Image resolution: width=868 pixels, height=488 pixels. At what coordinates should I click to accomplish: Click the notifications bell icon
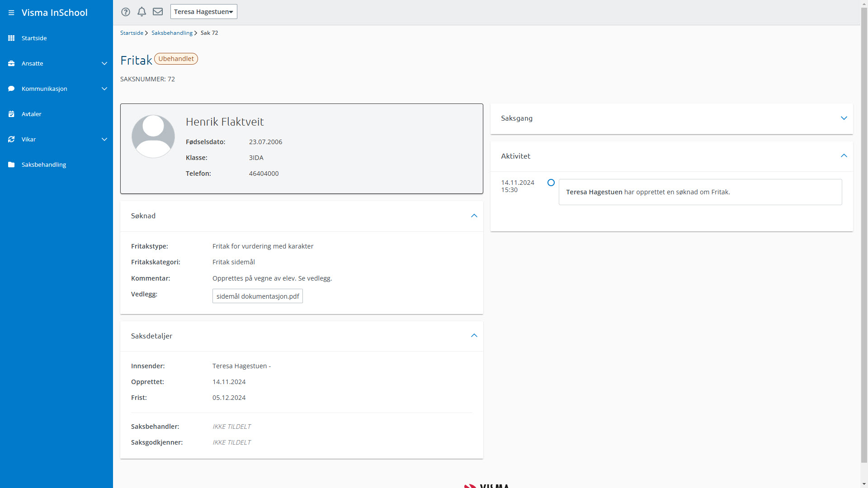click(142, 12)
